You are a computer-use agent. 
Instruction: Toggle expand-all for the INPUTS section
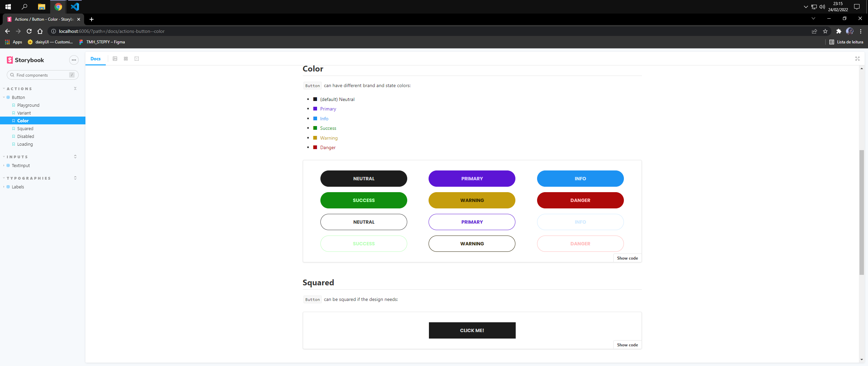tap(75, 157)
